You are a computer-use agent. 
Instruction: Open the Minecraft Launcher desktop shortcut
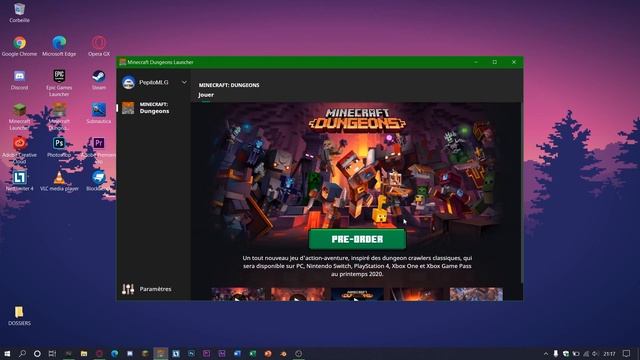pyautogui.click(x=19, y=116)
